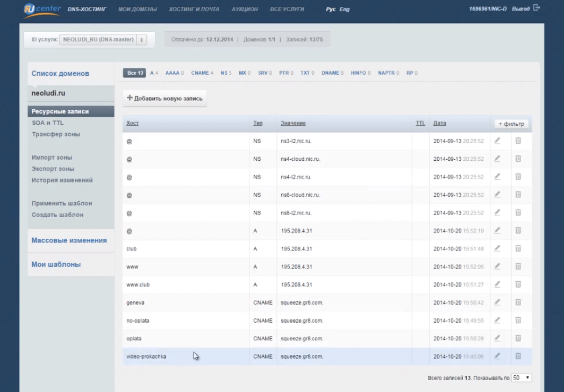Sort the table by Дата column header
The width and height of the screenshot is (564, 392).
coord(439,123)
